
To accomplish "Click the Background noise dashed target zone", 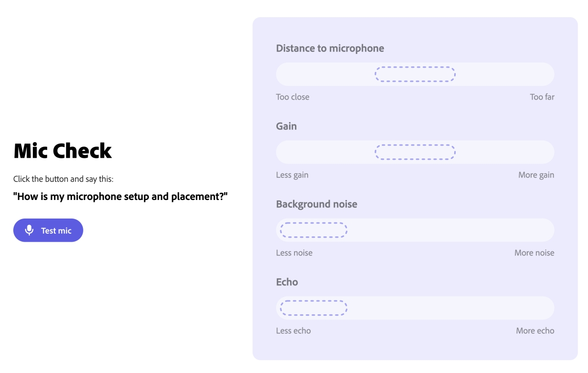I will [x=314, y=230].
